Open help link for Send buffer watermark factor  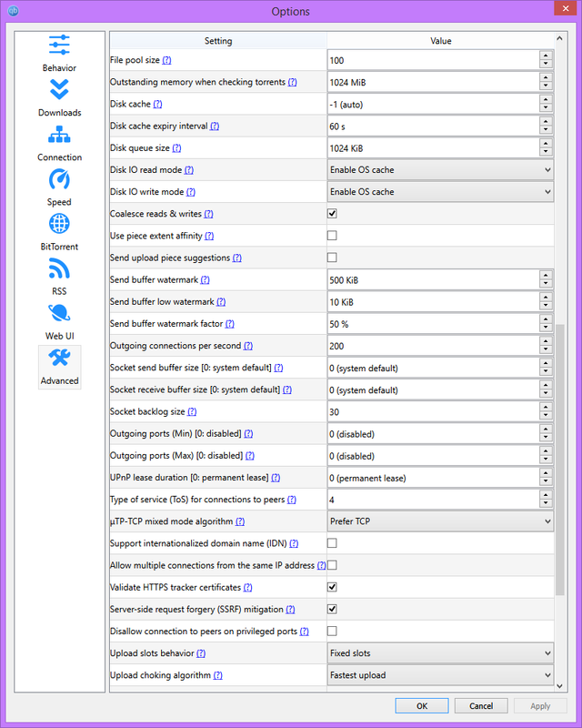pyautogui.click(x=229, y=324)
